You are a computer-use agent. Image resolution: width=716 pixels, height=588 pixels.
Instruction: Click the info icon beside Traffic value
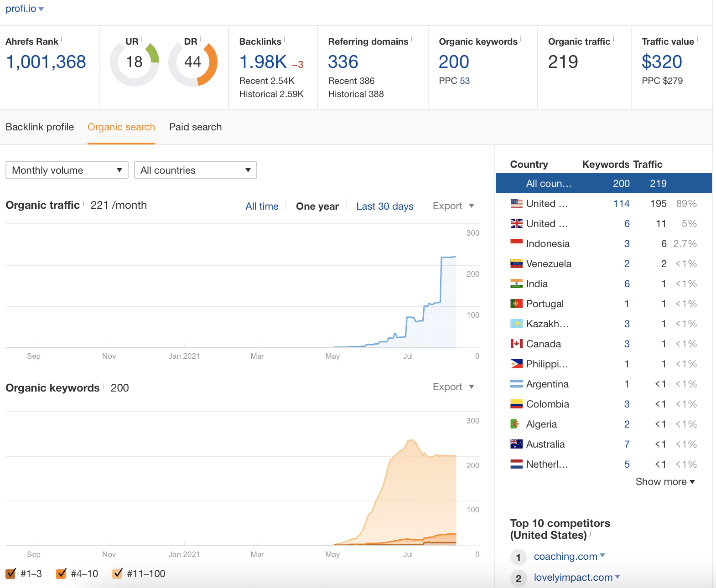coord(697,39)
